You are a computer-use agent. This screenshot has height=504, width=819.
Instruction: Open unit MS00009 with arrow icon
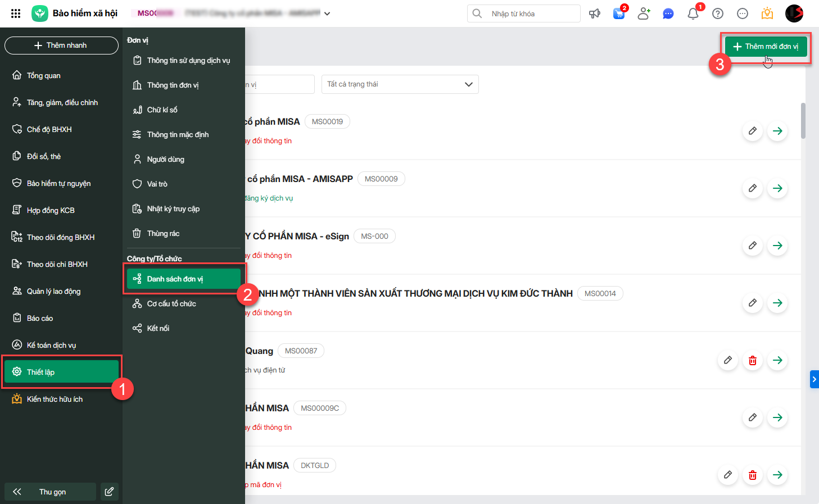[777, 188]
